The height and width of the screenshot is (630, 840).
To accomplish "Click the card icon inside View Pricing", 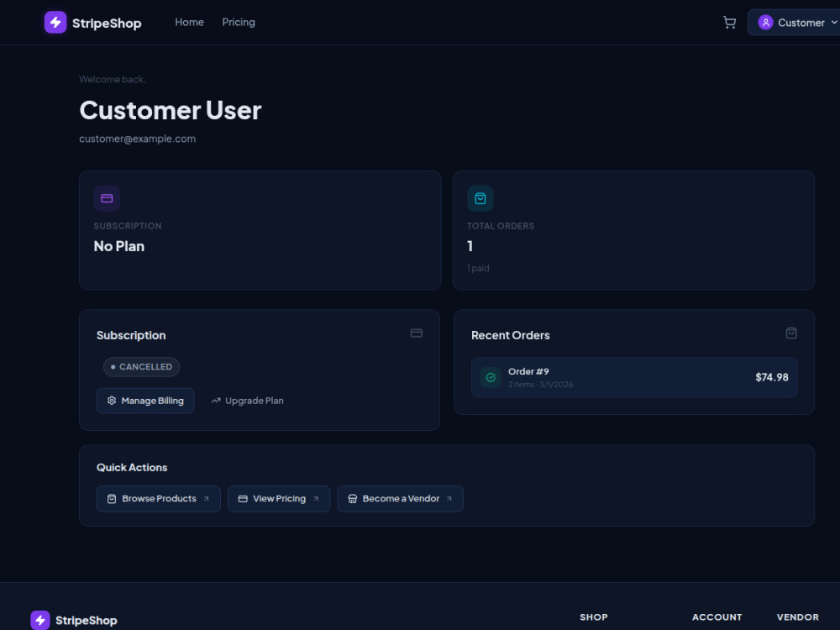I will click(x=243, y=499).
